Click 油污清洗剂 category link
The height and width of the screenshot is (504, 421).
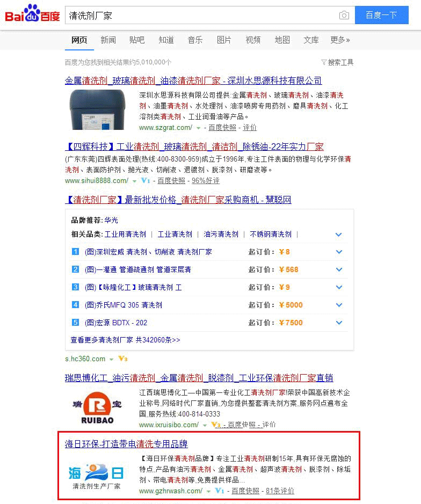tap(221, 234)
